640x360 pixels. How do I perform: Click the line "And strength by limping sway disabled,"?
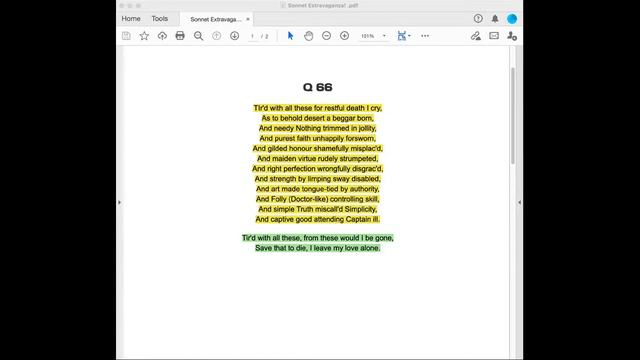(318, 179)
